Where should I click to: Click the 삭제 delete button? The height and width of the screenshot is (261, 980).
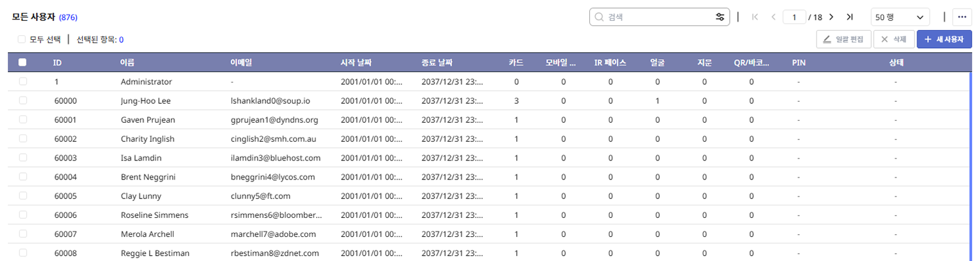tap(893, 39)
